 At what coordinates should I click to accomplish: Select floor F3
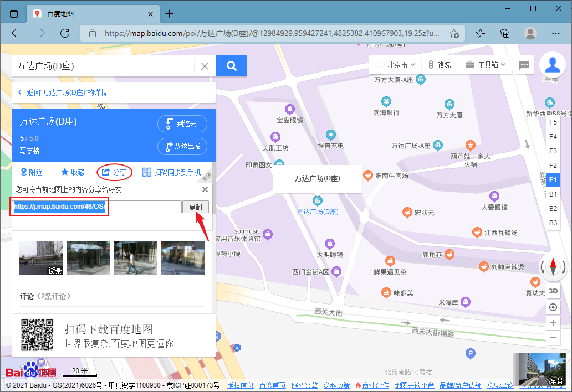coord(553,151)
